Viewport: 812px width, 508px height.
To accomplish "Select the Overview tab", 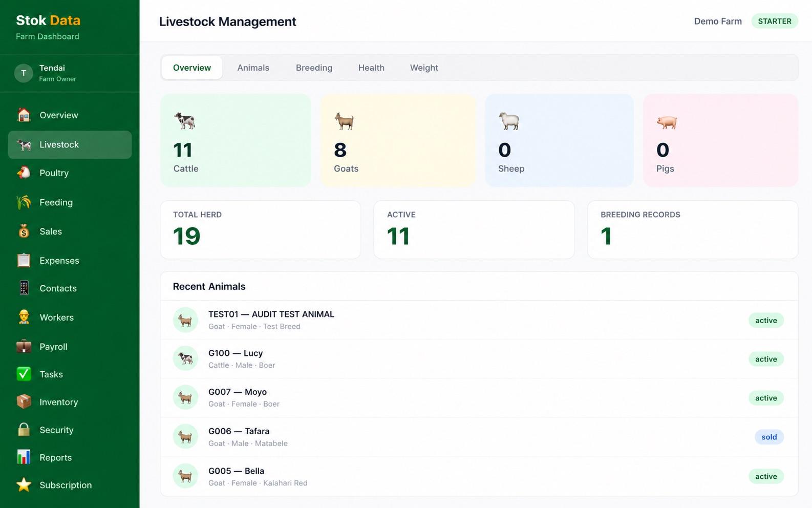I will pos(192,68).
